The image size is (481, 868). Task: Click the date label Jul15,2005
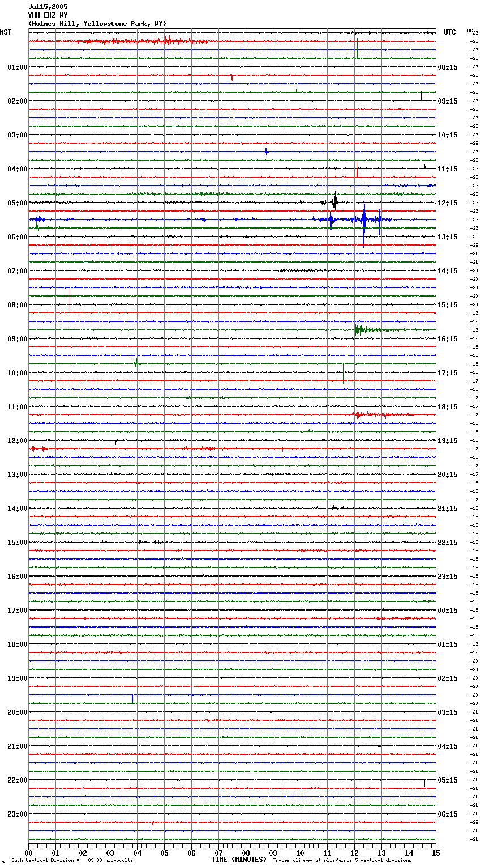(48, 7)
